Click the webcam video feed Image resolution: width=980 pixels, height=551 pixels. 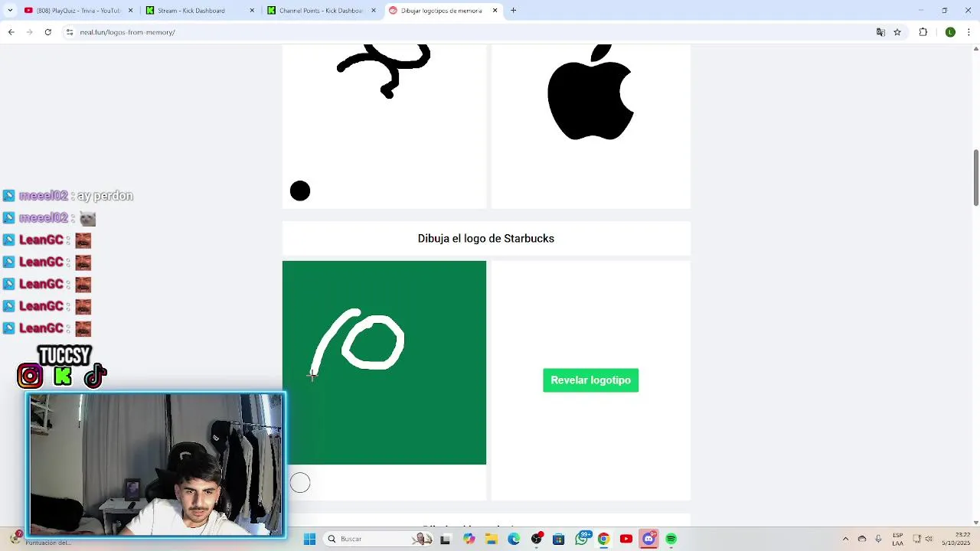tap(156, 465)
